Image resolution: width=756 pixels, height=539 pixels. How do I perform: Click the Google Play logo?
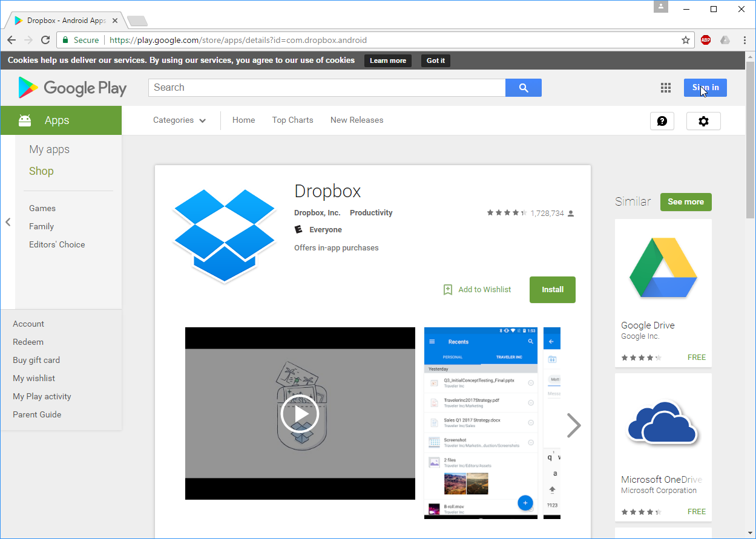pos(72,88)
